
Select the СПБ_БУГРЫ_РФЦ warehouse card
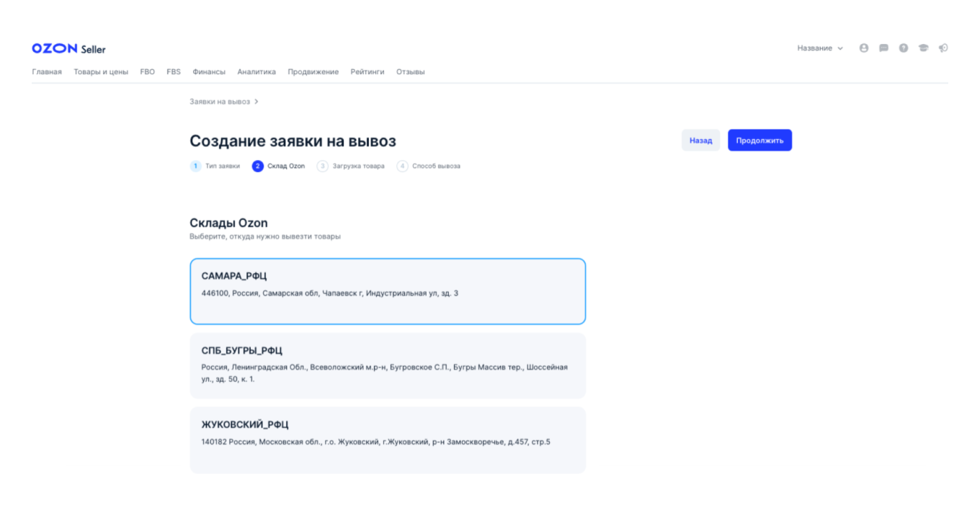pos(388,365)
